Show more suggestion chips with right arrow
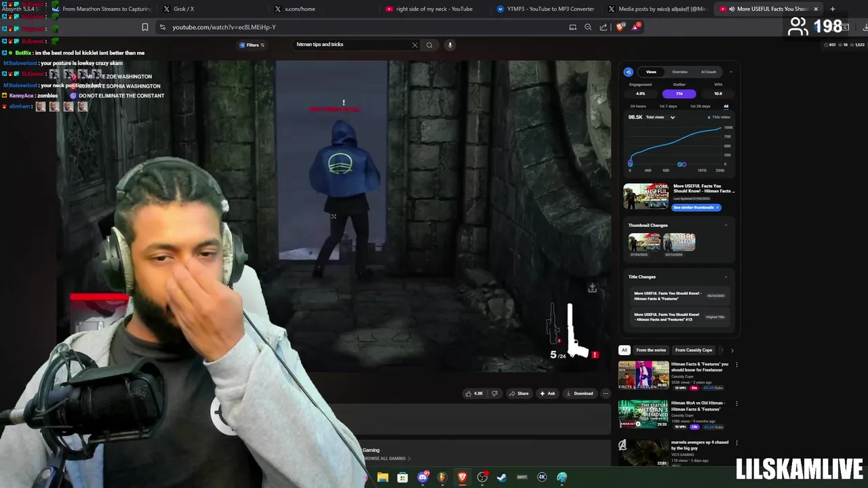Viewport: 868px width, 488px height. tap(732, 350)
